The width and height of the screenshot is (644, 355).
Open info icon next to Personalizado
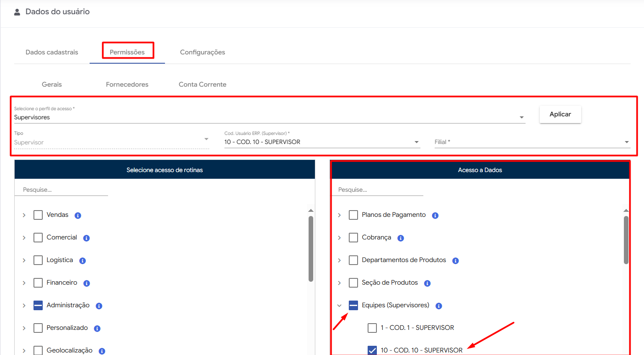point(97,329)
